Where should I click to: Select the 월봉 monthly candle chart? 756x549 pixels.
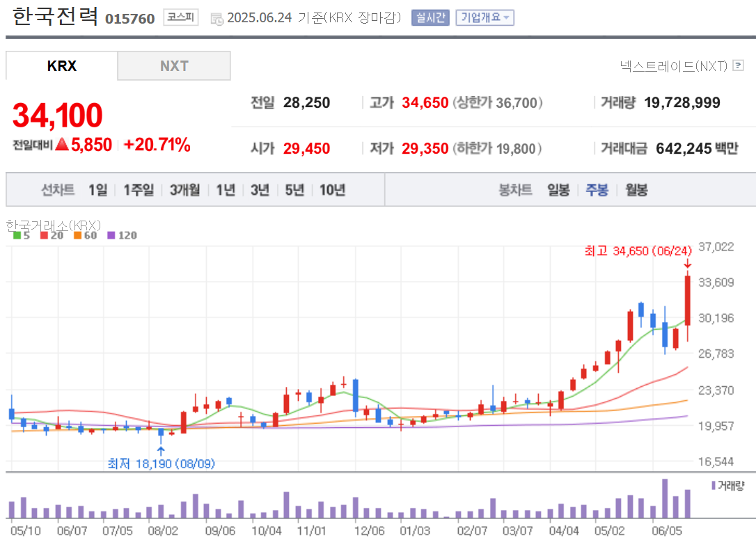pyautogui.click(x=636, y=190)
